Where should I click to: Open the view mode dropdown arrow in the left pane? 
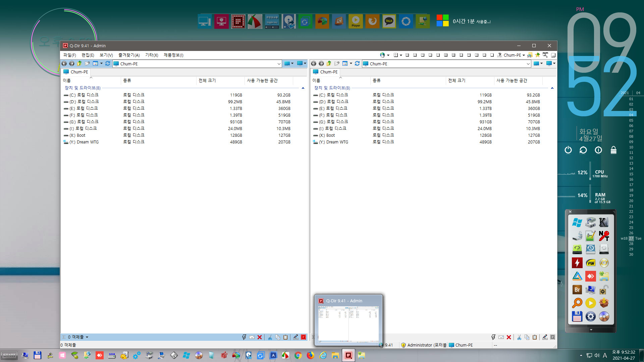point(101,64)
